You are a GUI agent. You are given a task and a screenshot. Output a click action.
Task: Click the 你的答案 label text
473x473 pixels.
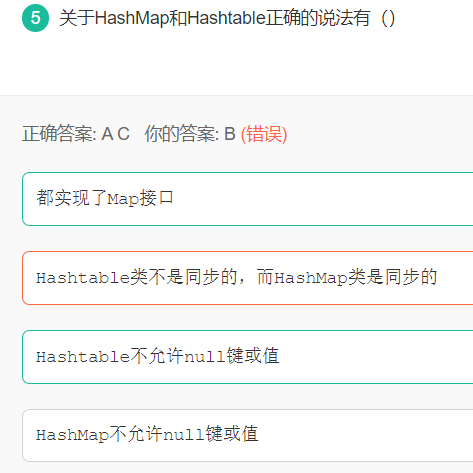(182, 134)
